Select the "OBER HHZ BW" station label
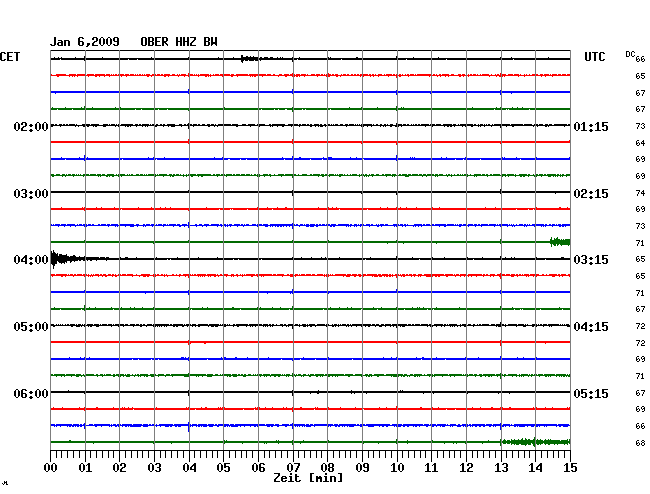The width and height of the screenshot is (650, 494). tap(179, 42)
